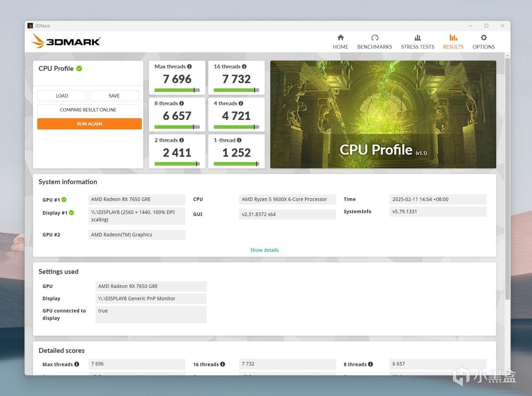Click the 7 732 score in the 16 threads card
Viewport: 532px width, 396px height.
236,79
